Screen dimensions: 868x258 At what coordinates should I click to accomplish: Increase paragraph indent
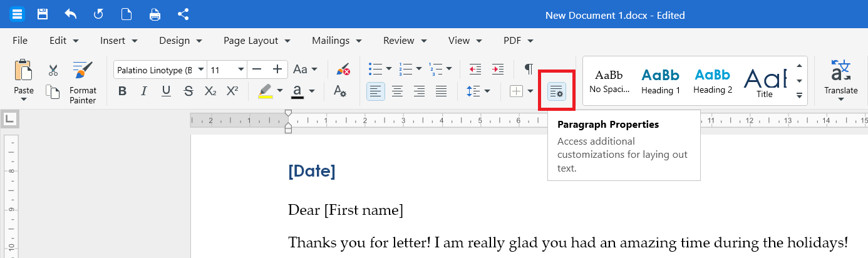pos(498,69)
